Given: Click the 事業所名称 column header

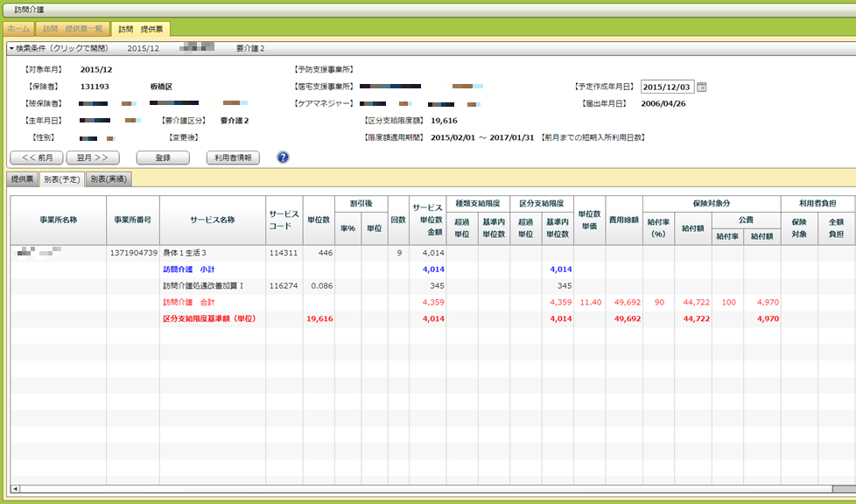Looking at the screenshot, I should tap(58, 219).
